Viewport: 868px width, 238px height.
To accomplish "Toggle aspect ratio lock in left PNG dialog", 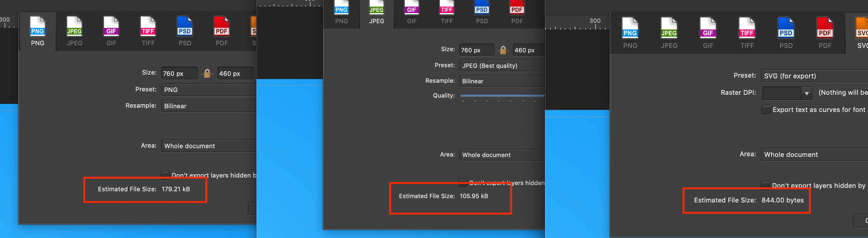I will [x=207, y=73].
